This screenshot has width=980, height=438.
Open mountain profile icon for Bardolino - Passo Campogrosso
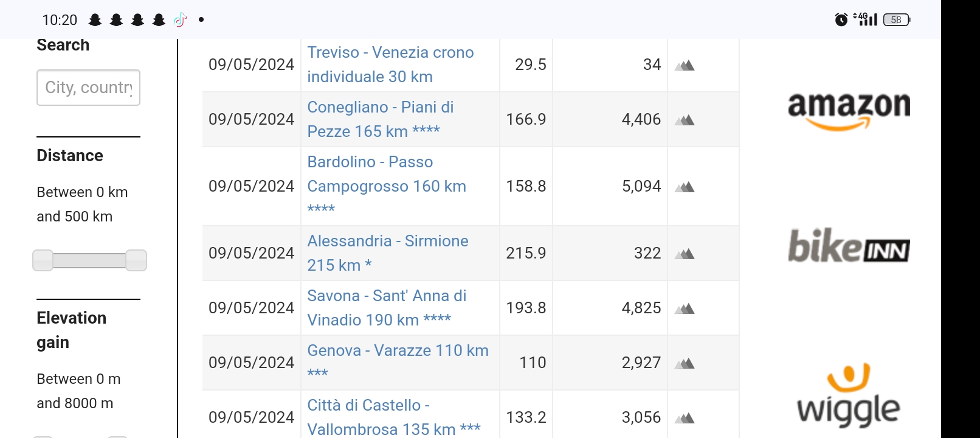[685, 187]
